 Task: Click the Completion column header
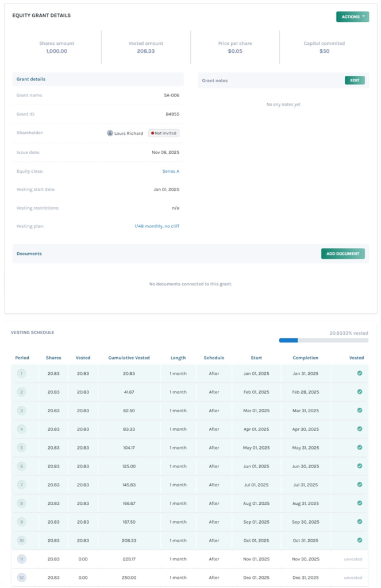click(306, 358)
